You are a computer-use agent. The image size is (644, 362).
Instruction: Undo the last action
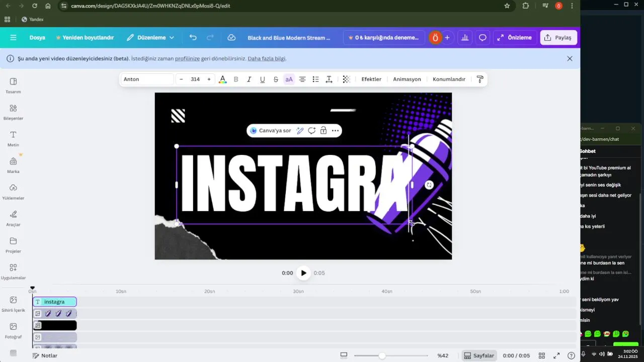[x=193, y=38]
